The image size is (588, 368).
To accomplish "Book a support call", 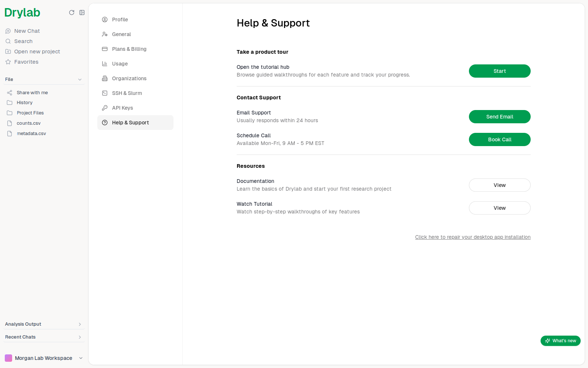I will [x=500, y=139].
